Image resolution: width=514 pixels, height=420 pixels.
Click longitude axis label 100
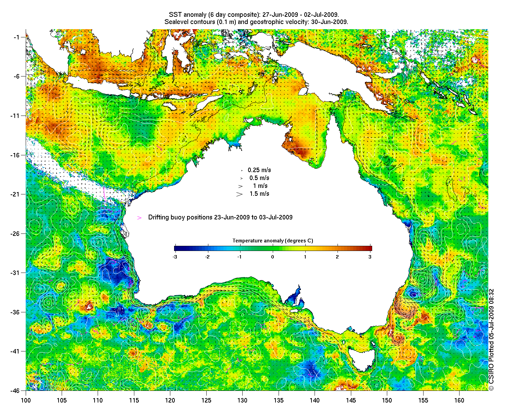tap(26, 400)
